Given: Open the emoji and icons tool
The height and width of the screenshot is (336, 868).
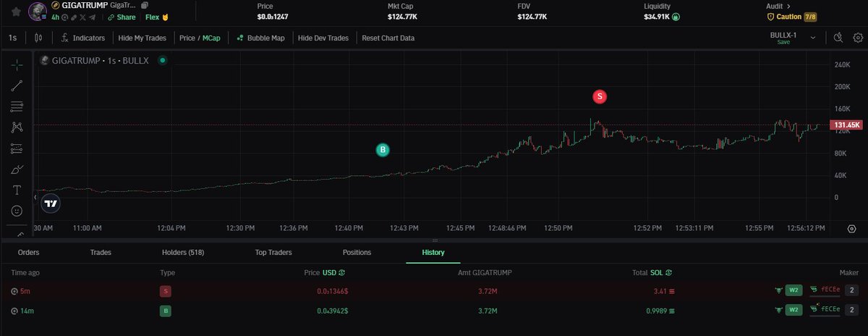Looking at the screenshot, I should pos(17,211).
